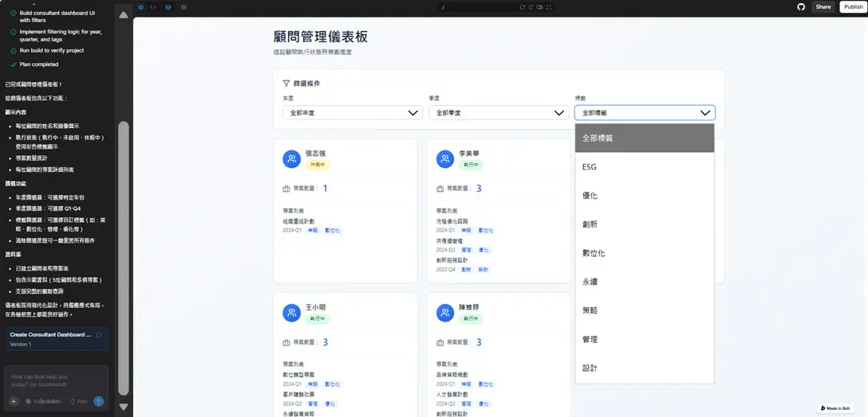Send the prompt with blue arrow button
Viewport: 868px width, 417px height.
pos(99,402)
